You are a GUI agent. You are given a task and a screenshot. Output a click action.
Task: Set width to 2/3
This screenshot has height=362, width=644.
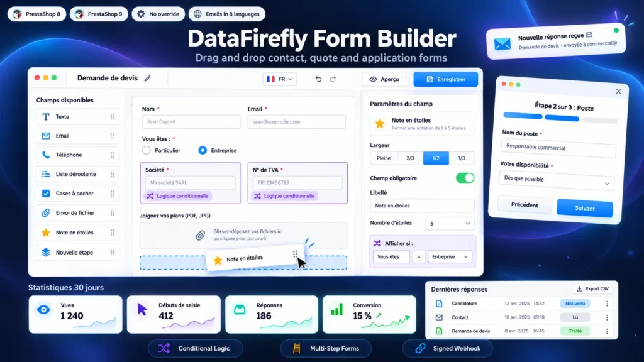point(410,158)
